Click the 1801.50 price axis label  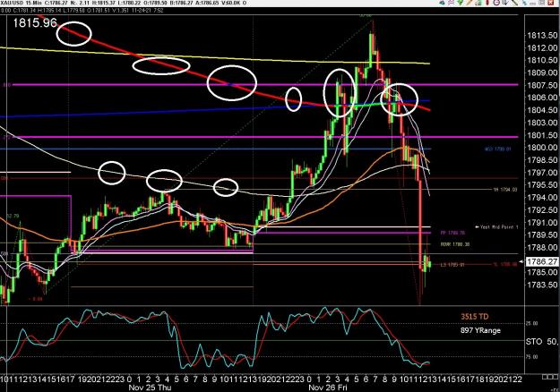(x=542, y=135)
